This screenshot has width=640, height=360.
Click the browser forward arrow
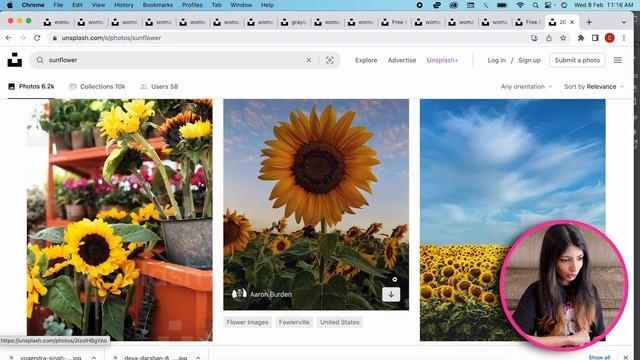23,38
